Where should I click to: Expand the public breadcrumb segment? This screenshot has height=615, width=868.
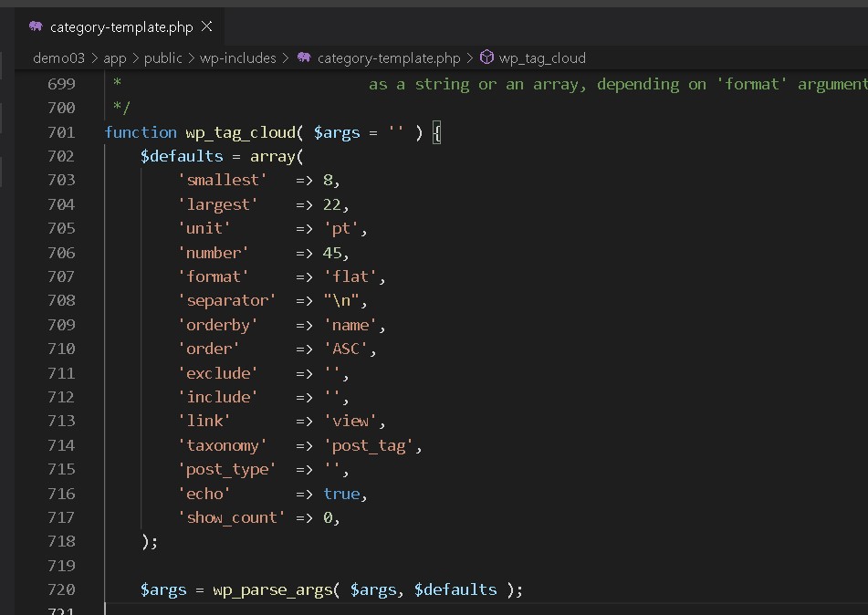(163, 57)
